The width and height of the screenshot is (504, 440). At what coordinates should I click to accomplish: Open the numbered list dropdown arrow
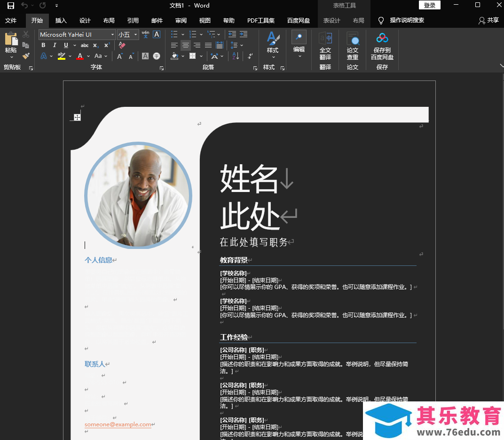pyautogui.click(x=201, y=34)
